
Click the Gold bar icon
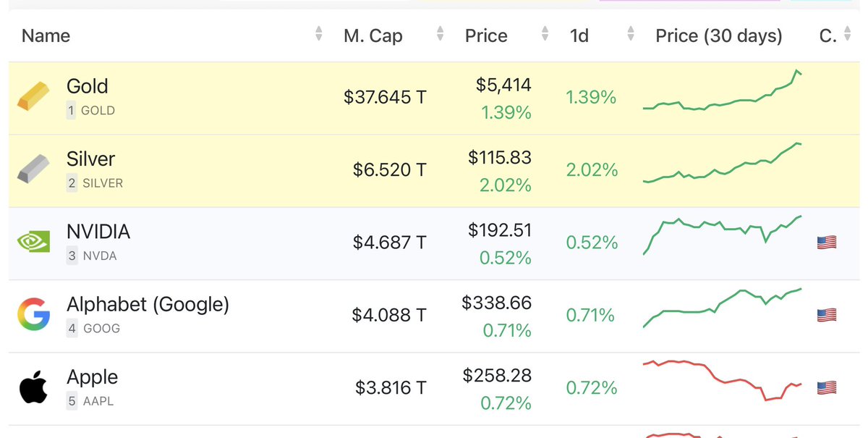point(33,97)
